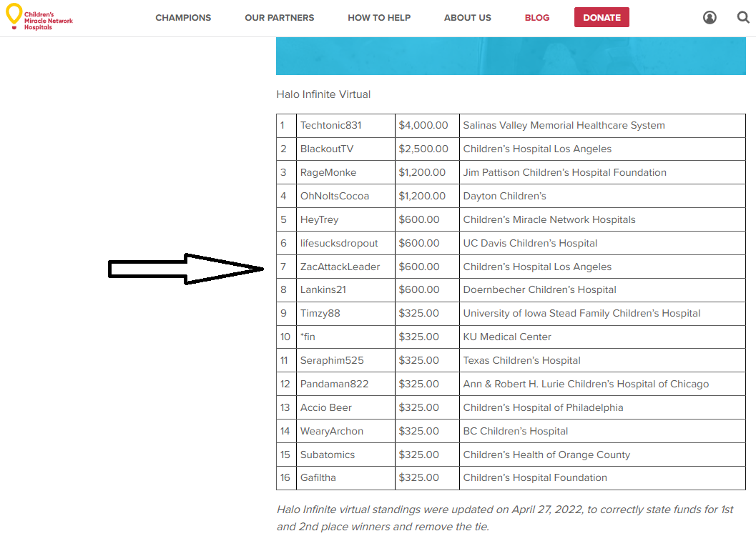Click the Halo Infinite Virtual heading
This screenshot has height=536, width=756.
tap(323, 94)
